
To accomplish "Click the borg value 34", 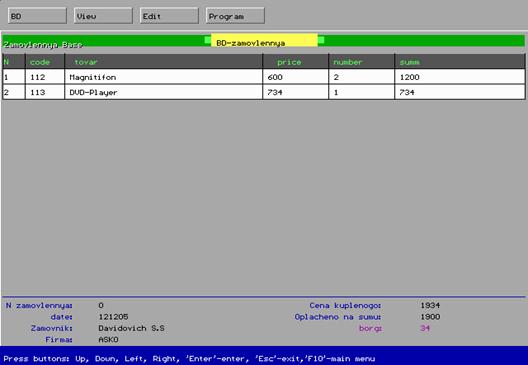I will point(425,328).
